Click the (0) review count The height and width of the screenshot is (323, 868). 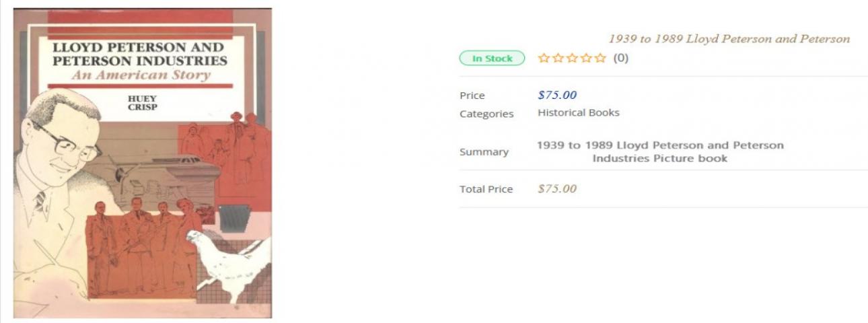pos(620,59)
